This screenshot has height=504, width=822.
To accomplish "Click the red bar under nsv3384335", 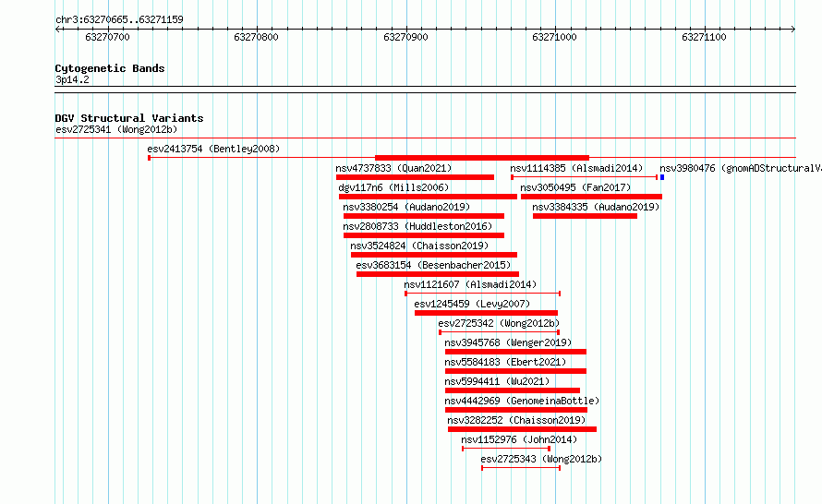I will tap(585, 216).
